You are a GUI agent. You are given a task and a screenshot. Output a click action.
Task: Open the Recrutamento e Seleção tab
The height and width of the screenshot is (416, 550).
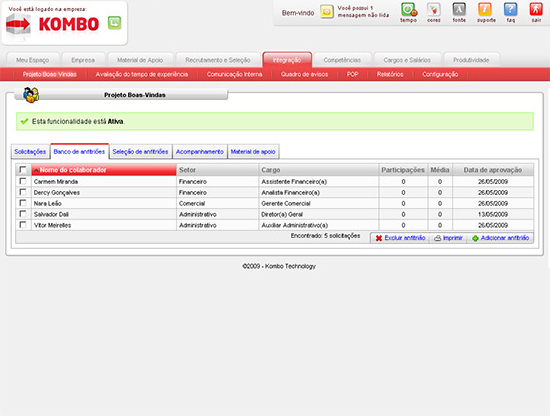click(x=218, y=60)
